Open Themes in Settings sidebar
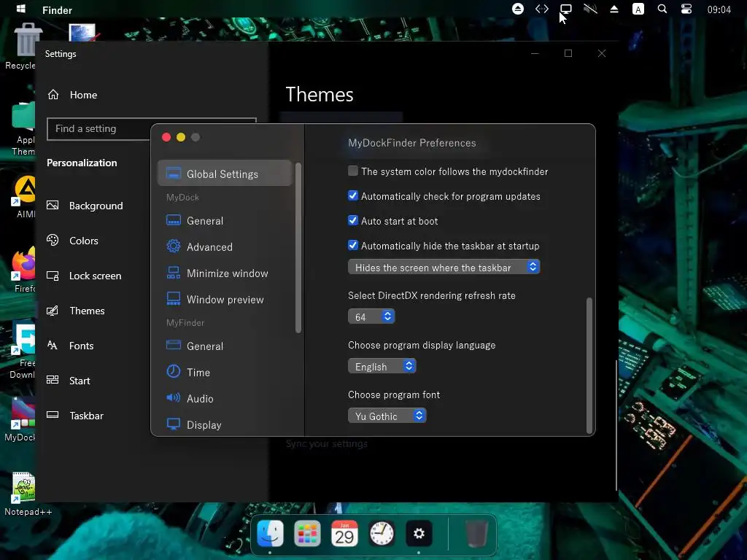The height and width of the screenshot is (560, 747). tap(86, 311)
